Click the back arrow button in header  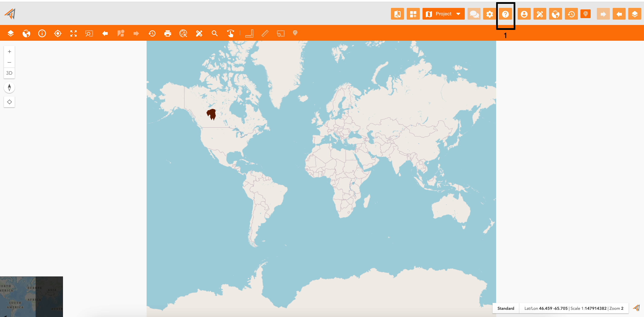[x=619, y=14]
